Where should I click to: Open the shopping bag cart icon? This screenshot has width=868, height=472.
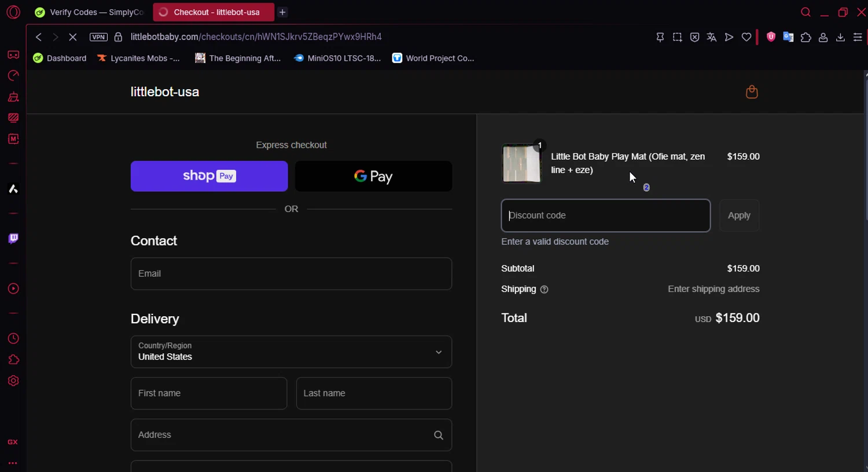752,92
